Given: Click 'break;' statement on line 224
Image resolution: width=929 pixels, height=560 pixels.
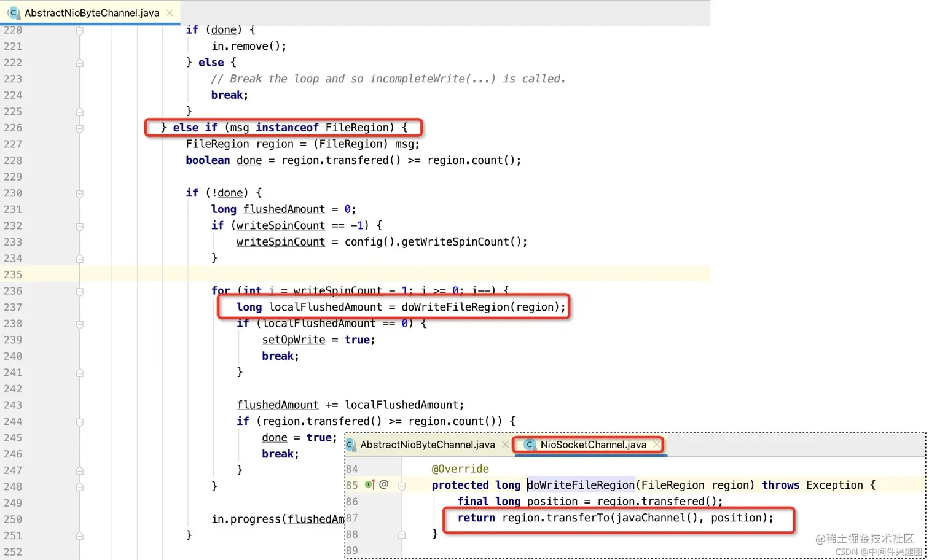Looking at the screenshot, I should pos(230,95).
